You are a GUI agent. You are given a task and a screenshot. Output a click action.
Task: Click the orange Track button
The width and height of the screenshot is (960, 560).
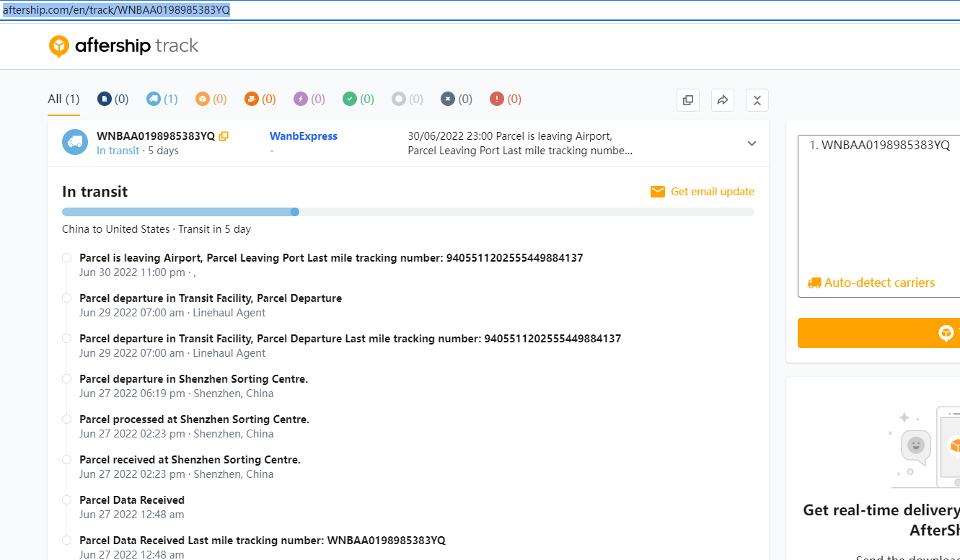(878, 333)
